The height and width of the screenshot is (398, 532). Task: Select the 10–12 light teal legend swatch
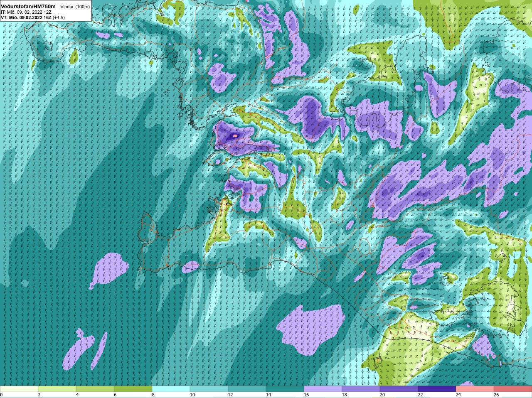click(x=209, y=389)
